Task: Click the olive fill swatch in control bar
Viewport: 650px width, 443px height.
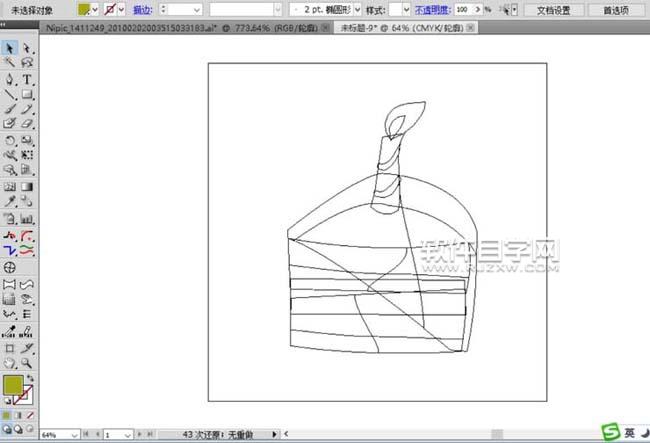Action: click(84, 9)
